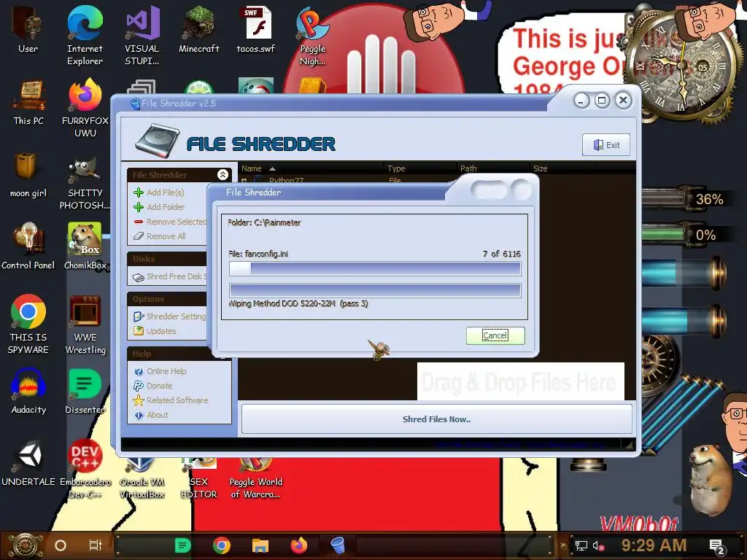This screenshot has height=560, width=747.
Task: Switch to File Shredder taskbar icon
Action: pyautogui.click(x=338, y=545)
